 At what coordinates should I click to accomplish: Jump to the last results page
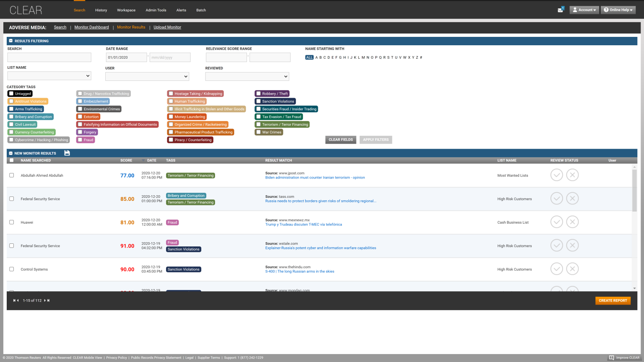tap(49, 300)
